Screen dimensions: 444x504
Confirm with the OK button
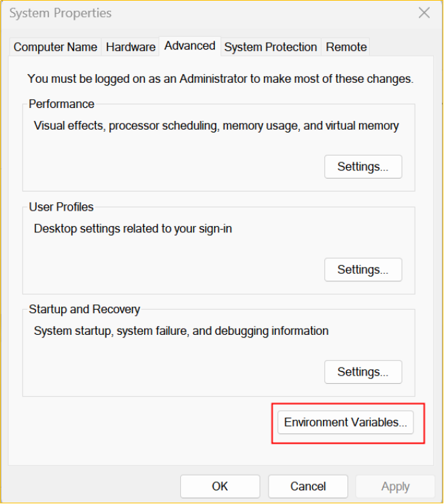(220, 486)
